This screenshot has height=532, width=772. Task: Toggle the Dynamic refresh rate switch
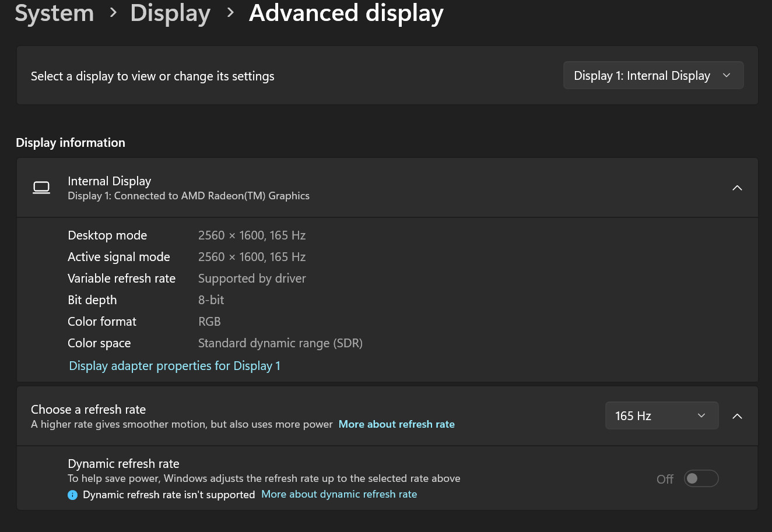(x=701, y=478)
